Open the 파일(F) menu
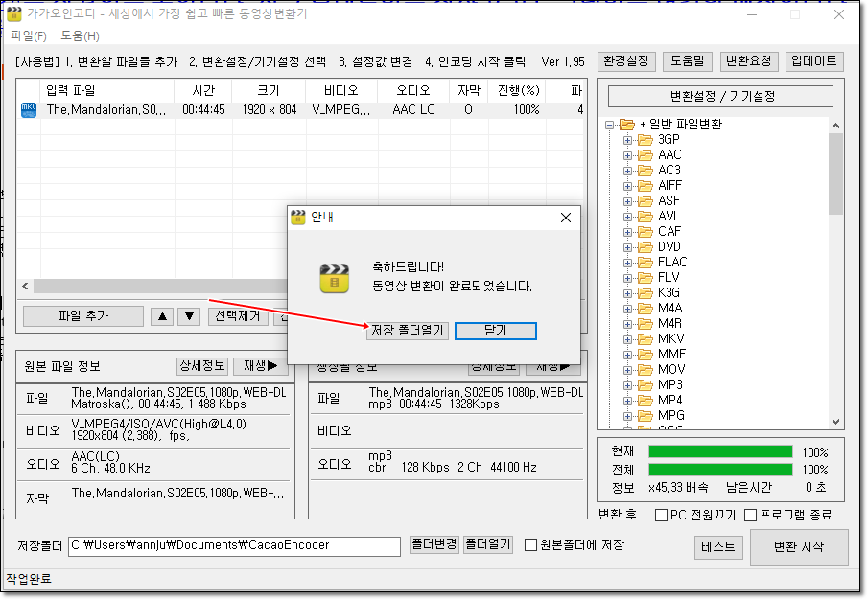The height and width of the screenshot is (600, 868). (x=28, y=36)
